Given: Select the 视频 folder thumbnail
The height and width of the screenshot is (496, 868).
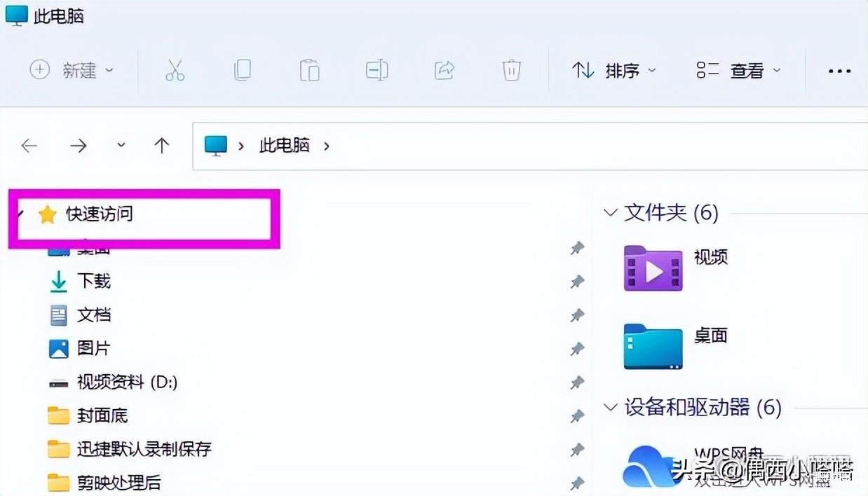Looking at the screenshot, I should [653, 268].
